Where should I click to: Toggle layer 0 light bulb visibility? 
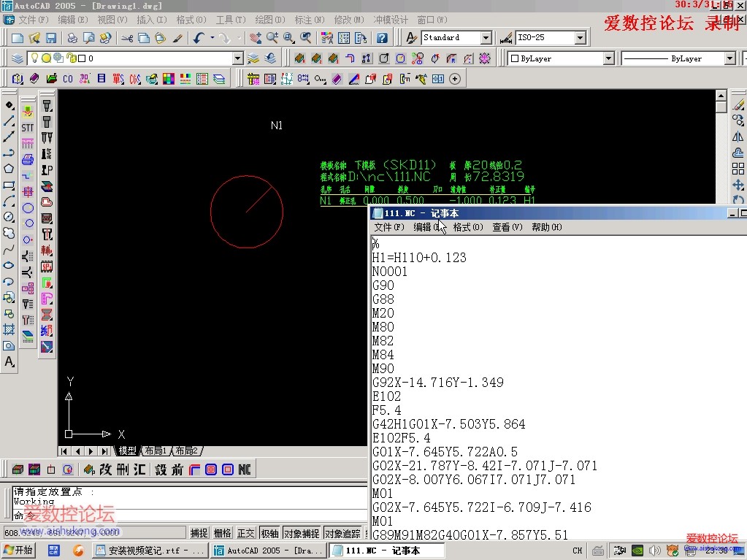(35, 58)
